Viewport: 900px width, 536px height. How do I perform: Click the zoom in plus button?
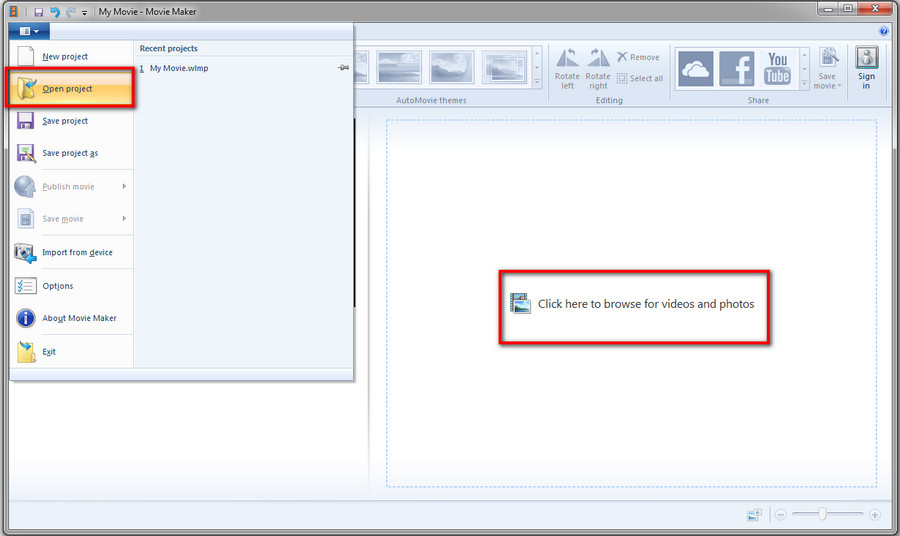[x=875, y=515]
